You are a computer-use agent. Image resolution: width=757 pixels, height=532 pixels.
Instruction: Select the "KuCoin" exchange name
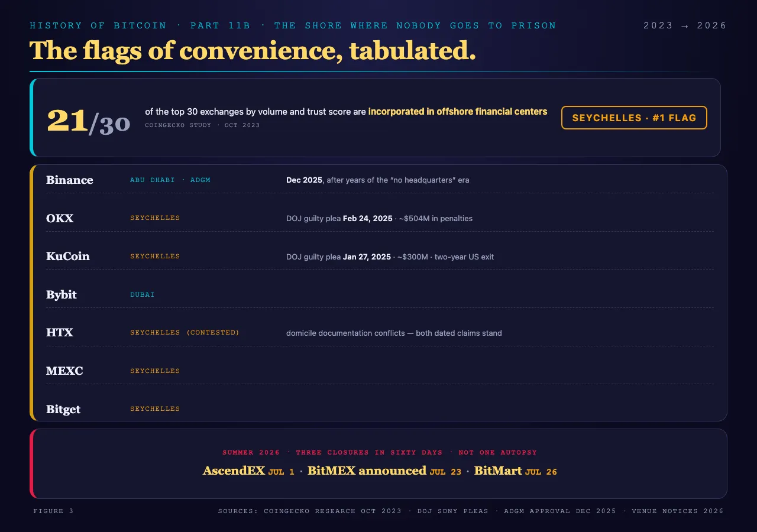click(x=68, y=257)
